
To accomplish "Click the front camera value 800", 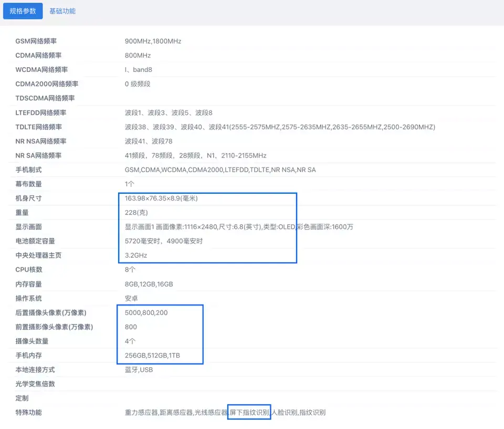I will (x=131, y=327).
